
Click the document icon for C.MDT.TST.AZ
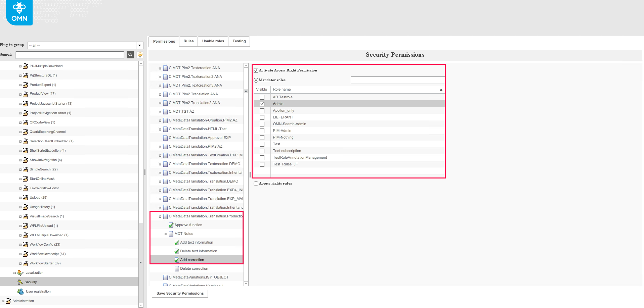pyautogui.click(x=165, y=111)
